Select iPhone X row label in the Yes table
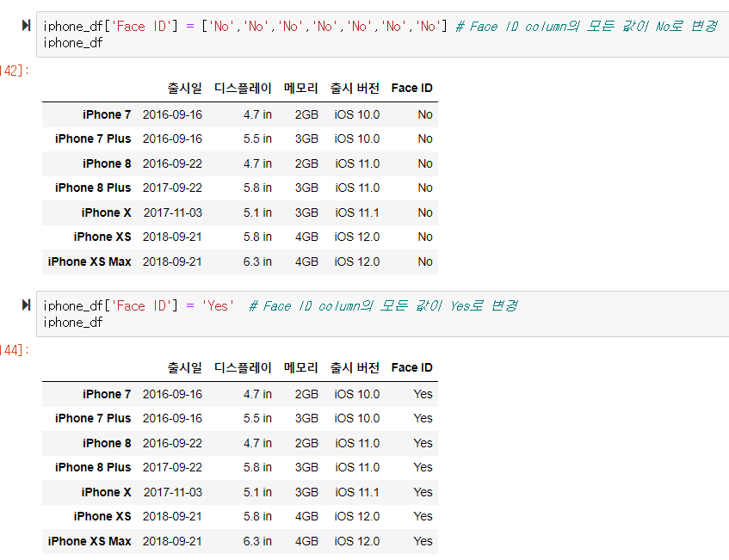 (x=107, y=492)
